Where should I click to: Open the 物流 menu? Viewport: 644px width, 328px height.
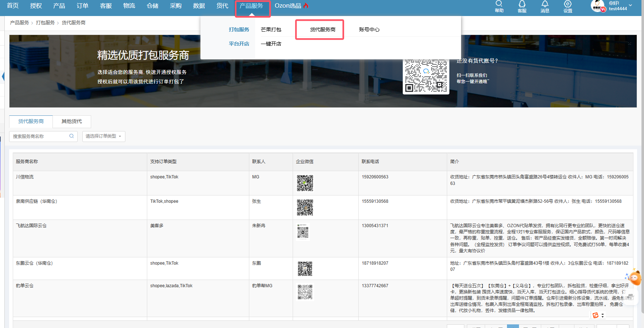(x=129, y=6)
